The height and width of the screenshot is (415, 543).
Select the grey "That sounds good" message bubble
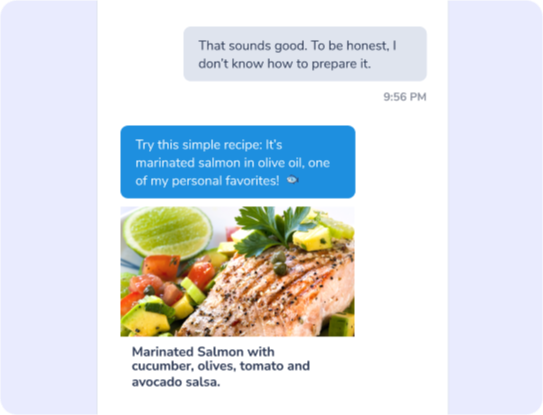click(x=305, y=54)
